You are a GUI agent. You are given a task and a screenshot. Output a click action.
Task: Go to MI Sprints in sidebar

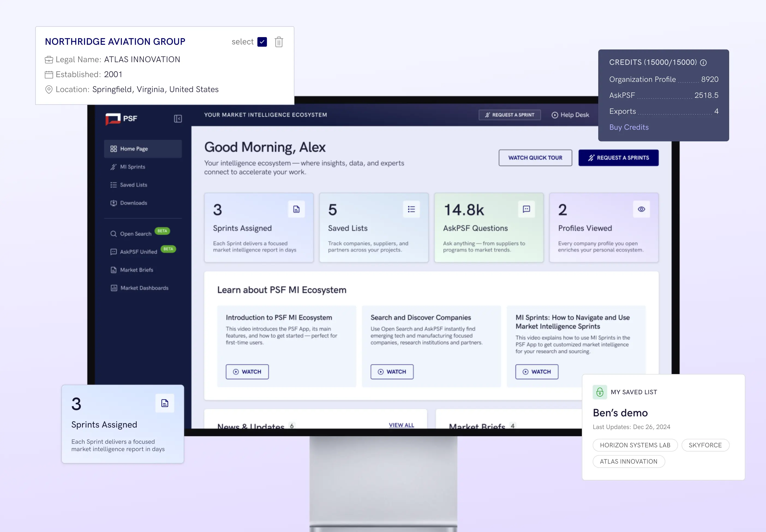coord(132,167)
